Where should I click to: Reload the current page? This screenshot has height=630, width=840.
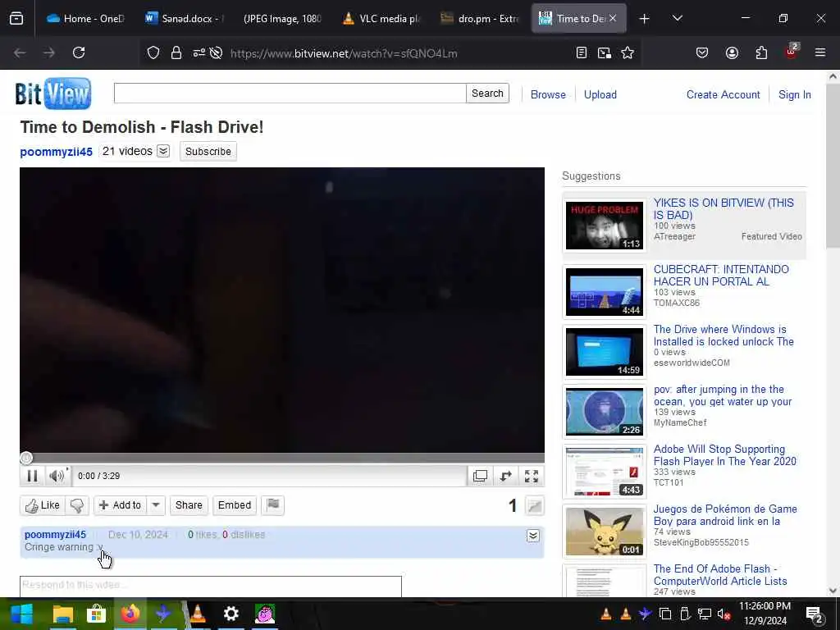coord(79,52)
